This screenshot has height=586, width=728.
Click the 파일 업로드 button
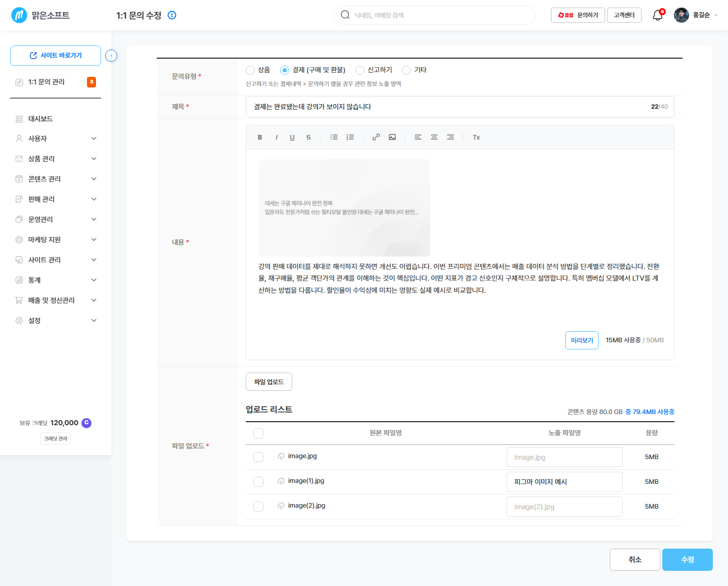pyautogui.click(x=269, y=382)
